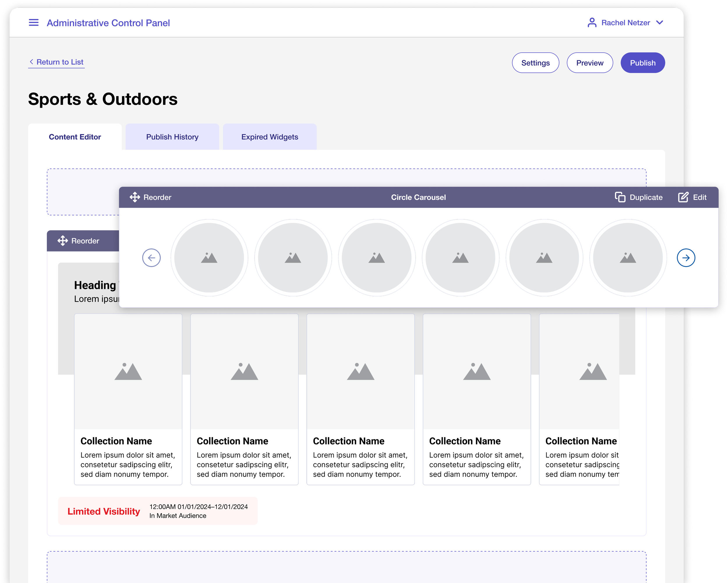The height and width of the screenshot is (583, 728).
Task: Click the user profile icon
Action: (592, 23)
